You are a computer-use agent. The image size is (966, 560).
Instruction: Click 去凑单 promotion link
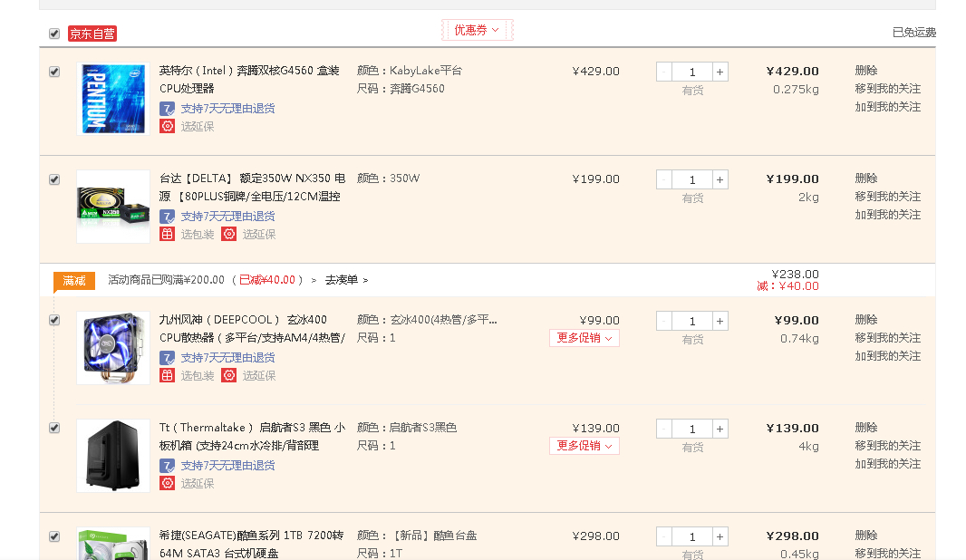tap(346, 280)
